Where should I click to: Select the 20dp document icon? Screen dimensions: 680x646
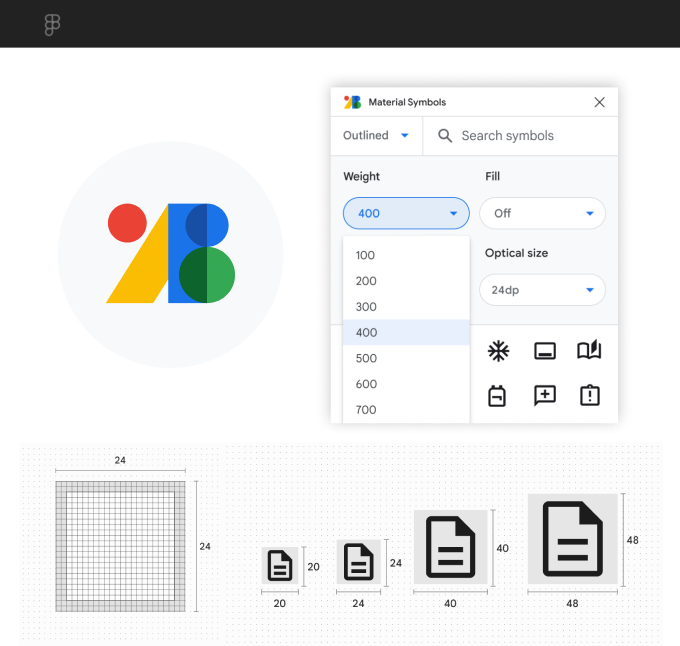tap(280, 565)
